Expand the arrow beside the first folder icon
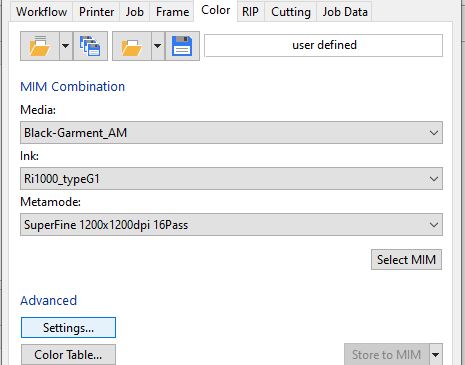 pos(66,46)
